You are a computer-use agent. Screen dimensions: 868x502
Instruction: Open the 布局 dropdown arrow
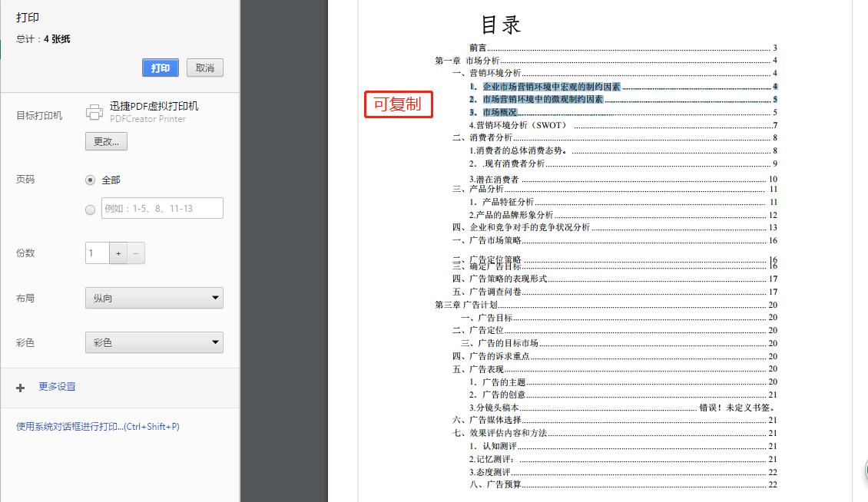pos(214,298)
